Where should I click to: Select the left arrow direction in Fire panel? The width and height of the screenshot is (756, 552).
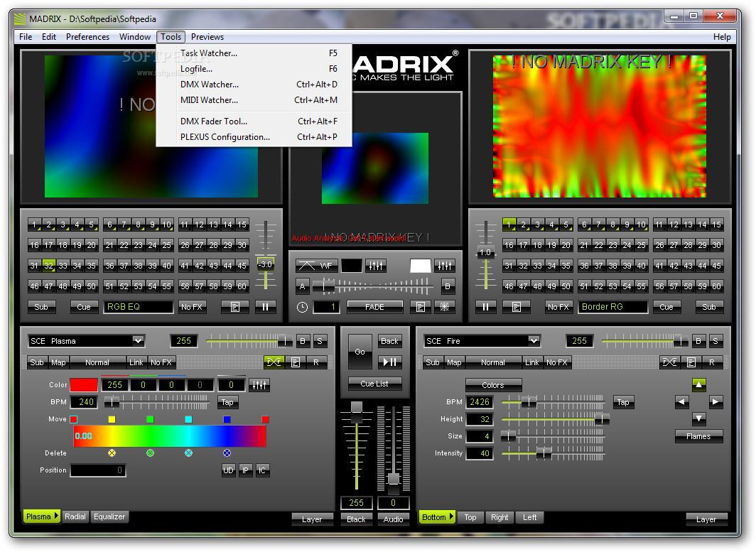tap(681, 401)
